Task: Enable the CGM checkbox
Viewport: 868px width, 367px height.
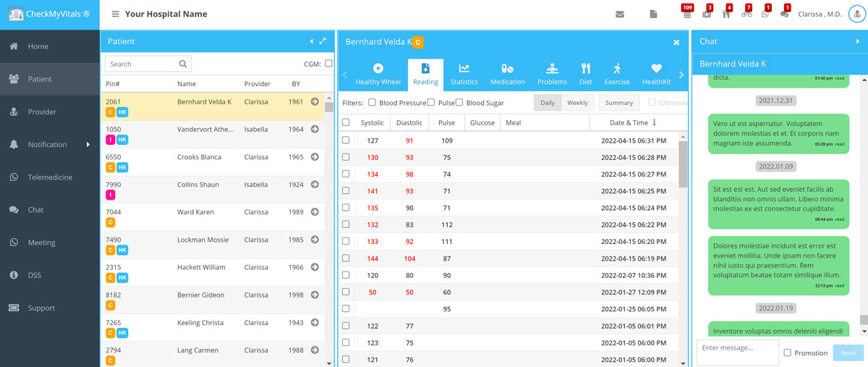Action: click(x=328, y=64)
